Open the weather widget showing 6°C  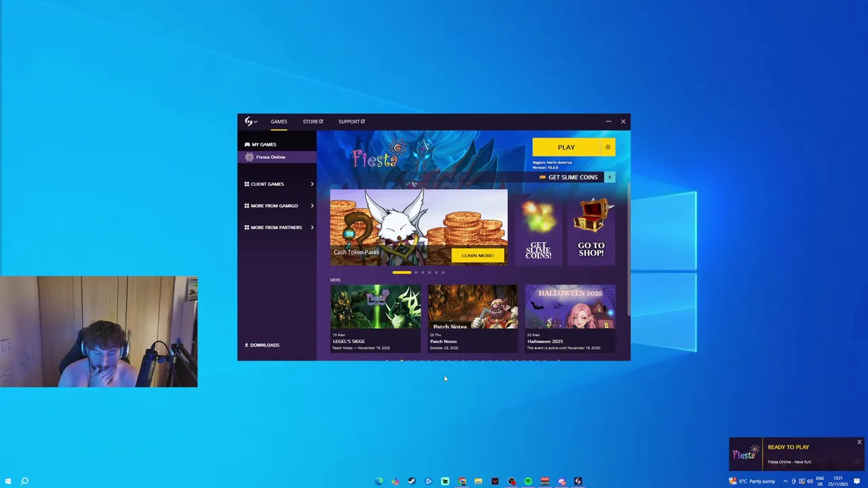coord(751,481)
